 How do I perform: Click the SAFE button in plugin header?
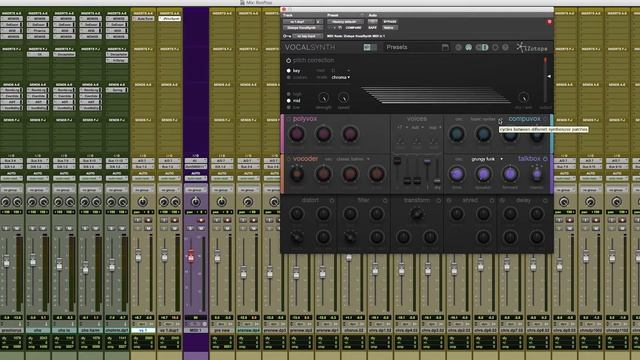point(372,28)
